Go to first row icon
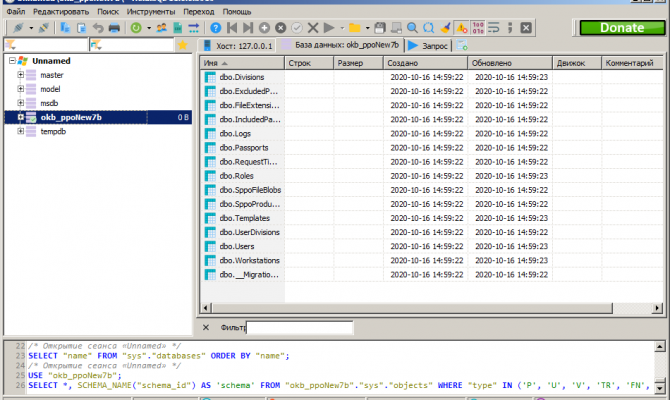This screenshot has height=400, width=670. click(x=232, y=28)
